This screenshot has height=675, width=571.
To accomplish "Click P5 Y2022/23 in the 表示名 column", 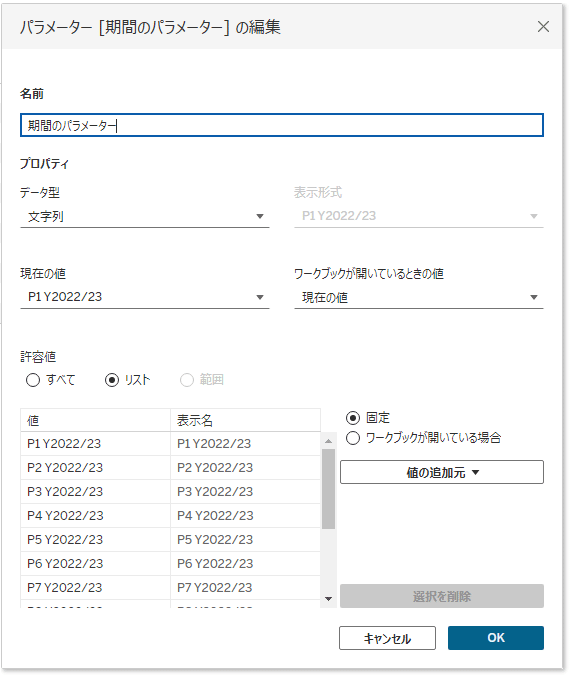I will (x=245, y=540).
